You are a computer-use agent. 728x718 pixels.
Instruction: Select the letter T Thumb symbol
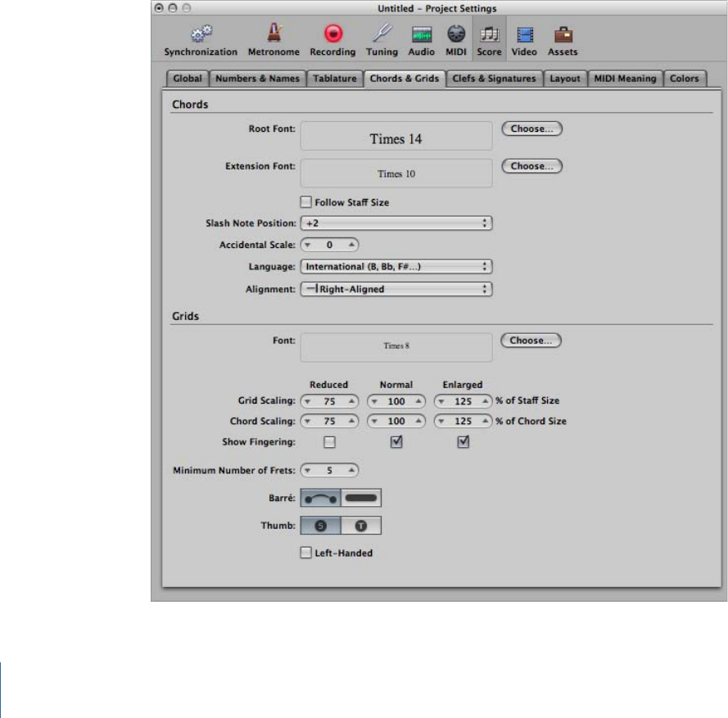361,526
